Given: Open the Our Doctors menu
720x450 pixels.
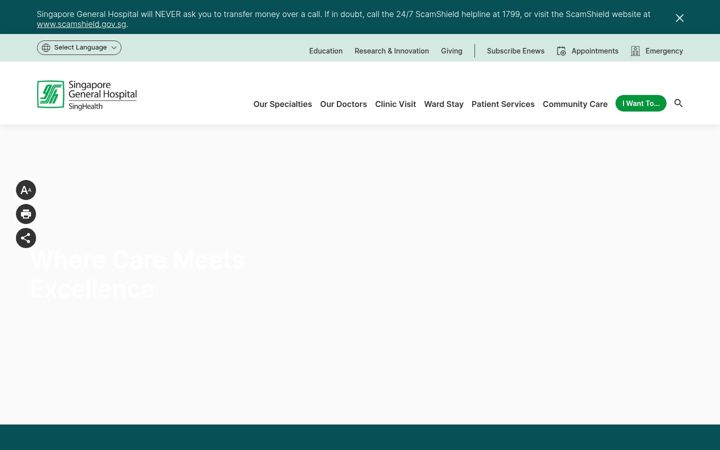Looking at the screenshot, I should pos(343,104).
